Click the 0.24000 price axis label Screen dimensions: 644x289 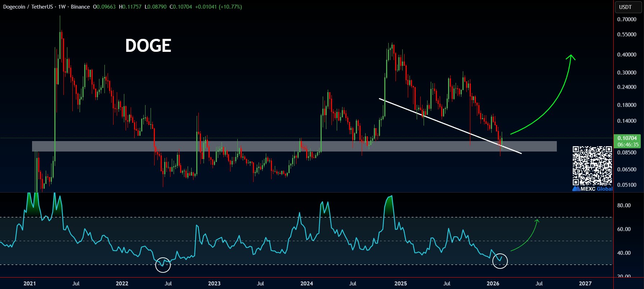point(627,87)
